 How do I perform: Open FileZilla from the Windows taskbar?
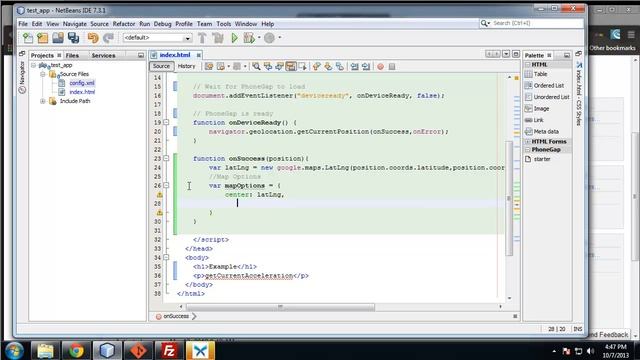pyautogui.click(x=169, y=351)
